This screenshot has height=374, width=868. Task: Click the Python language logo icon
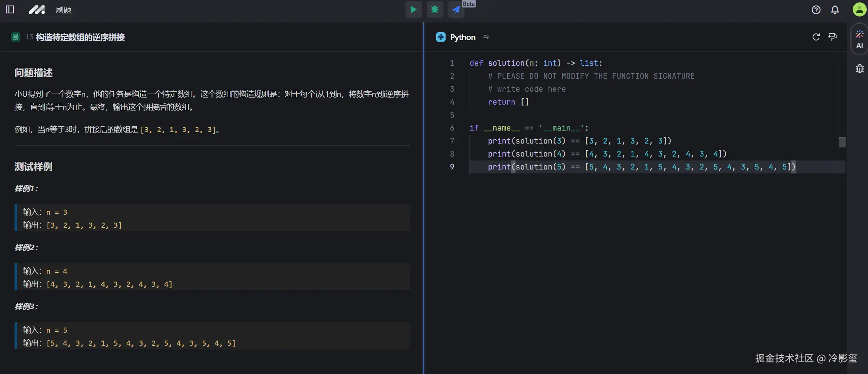[441, 37]
